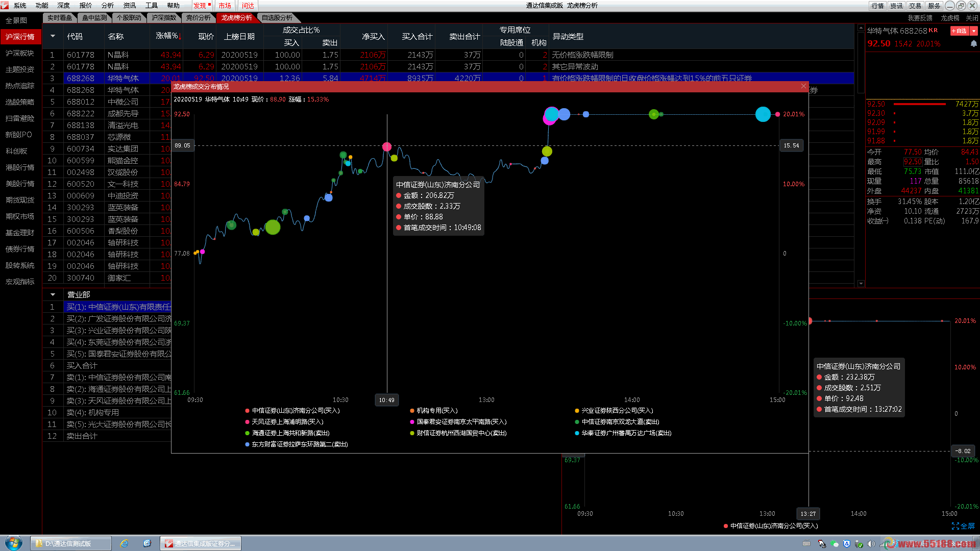This screenshot has width=980, height=551.
Task: Switch to the 竞价分析 tab
Action: point(199,18)
